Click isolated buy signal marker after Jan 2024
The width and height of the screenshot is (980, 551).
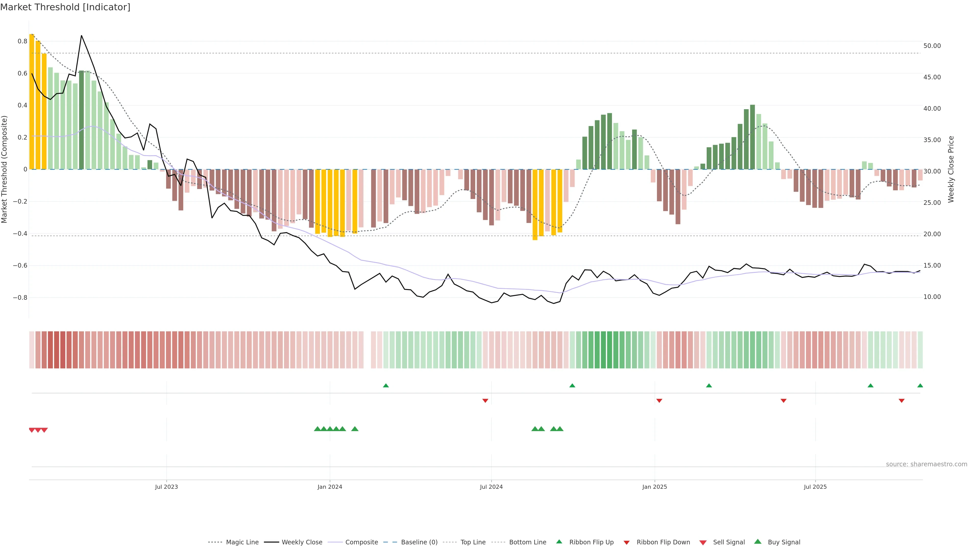(354, 429)
